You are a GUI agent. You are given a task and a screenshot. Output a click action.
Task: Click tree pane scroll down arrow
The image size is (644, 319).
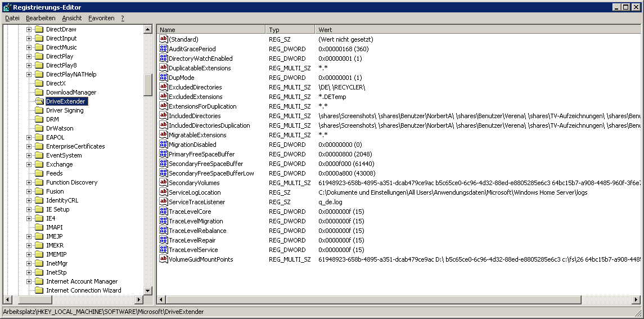(x=148, y=290)
